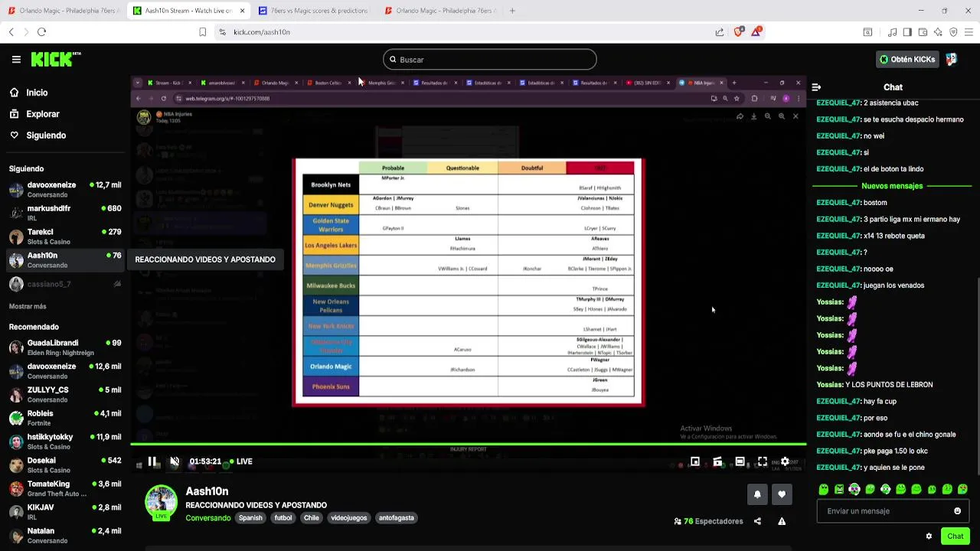Open the Aash10n streamer avatar

[x=162, y=502]
